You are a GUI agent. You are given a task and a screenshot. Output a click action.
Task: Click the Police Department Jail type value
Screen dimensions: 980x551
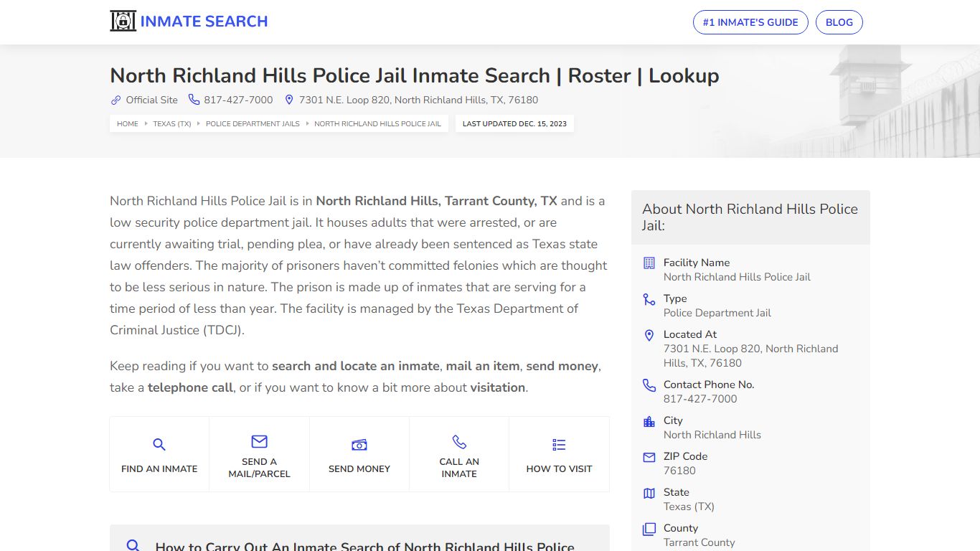pyautogui.click(x=717, y=313)
